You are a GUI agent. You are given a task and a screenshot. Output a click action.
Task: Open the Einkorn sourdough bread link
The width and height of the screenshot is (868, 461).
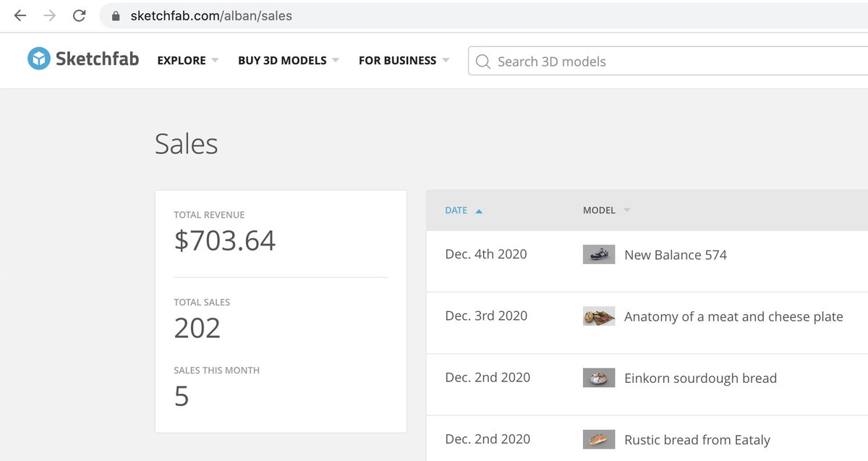[x=700, y=378]
